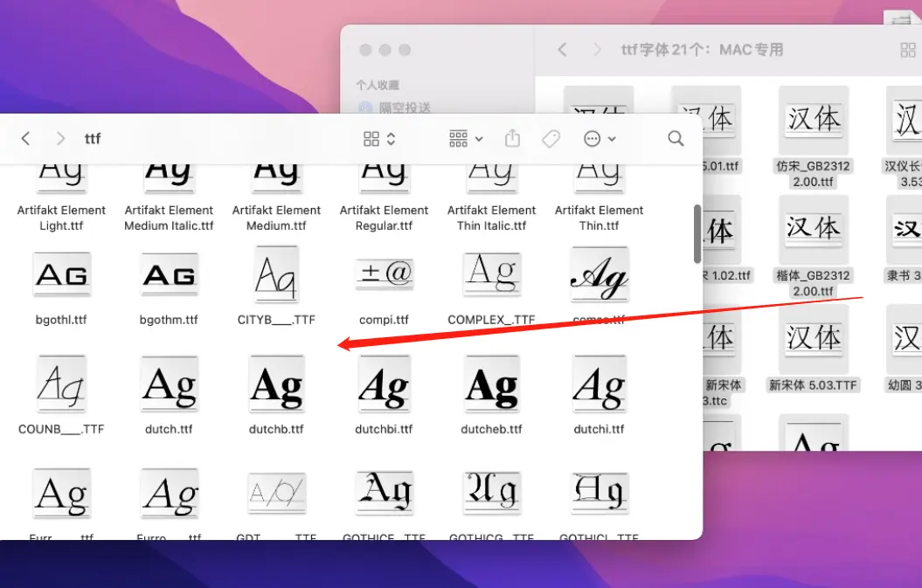Open the share icon in toolbar
The image size is (922, 588).
click(x=513, y=138)
